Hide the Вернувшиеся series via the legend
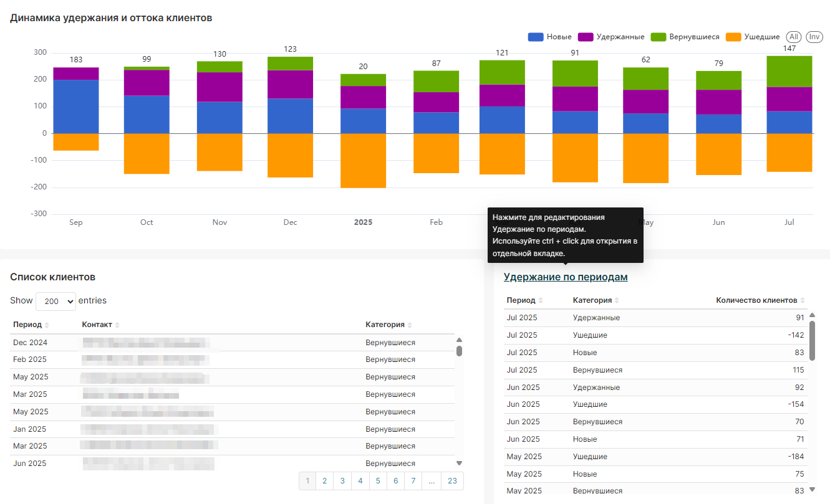 (x=685, y=37)
